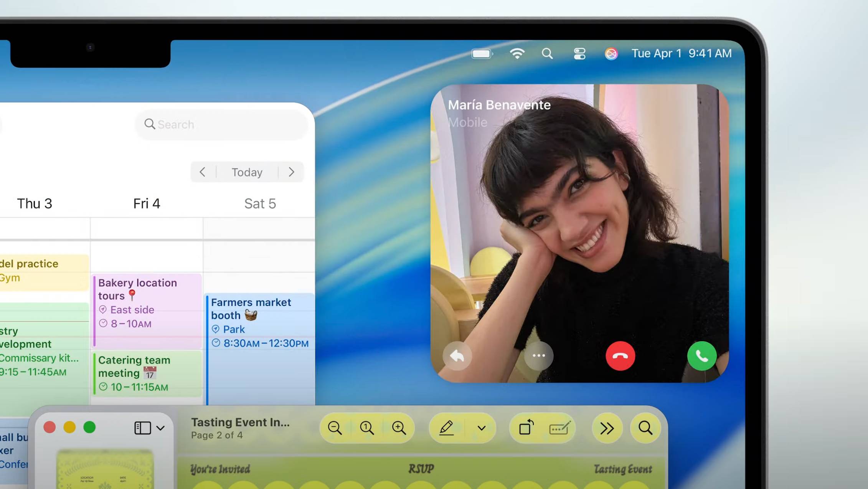
Task: Click the reply arrow button on the call
Action: pyautogui.click(x=457, y=356)
